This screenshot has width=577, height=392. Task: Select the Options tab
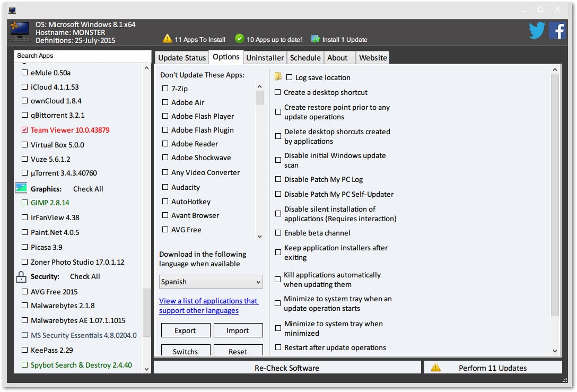click(226, 57)
